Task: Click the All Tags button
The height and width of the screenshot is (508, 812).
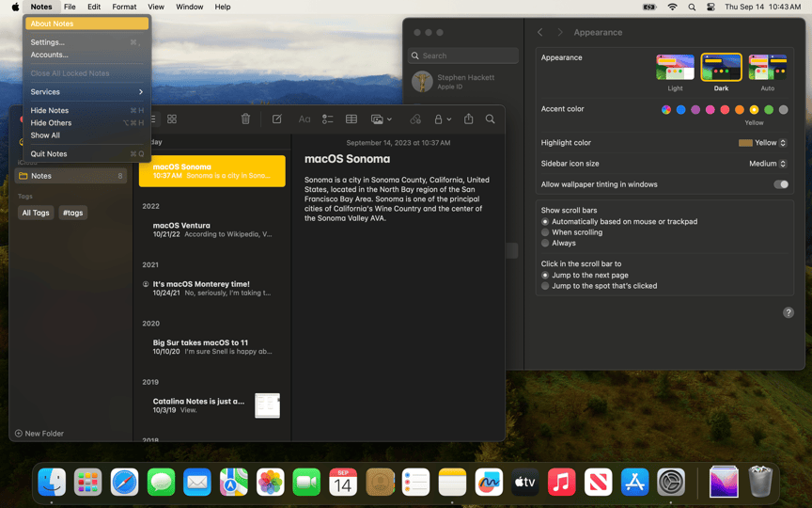Action: click(x=36, y=213)
